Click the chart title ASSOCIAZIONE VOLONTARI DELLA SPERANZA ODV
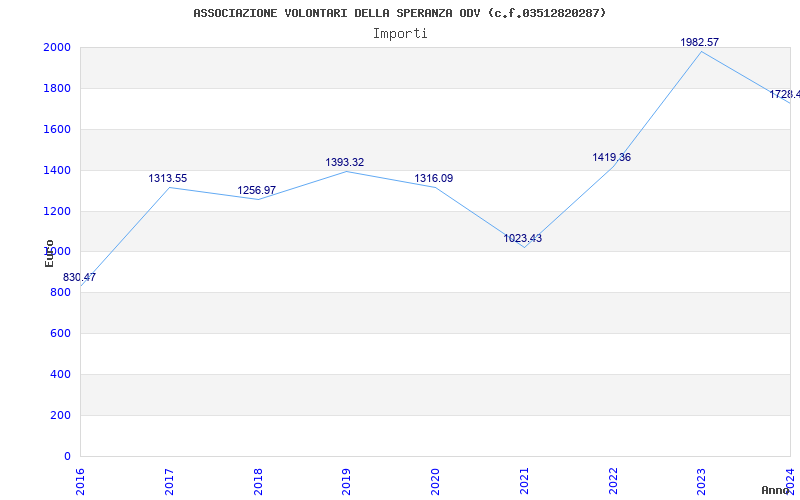 tap(400, 13)
